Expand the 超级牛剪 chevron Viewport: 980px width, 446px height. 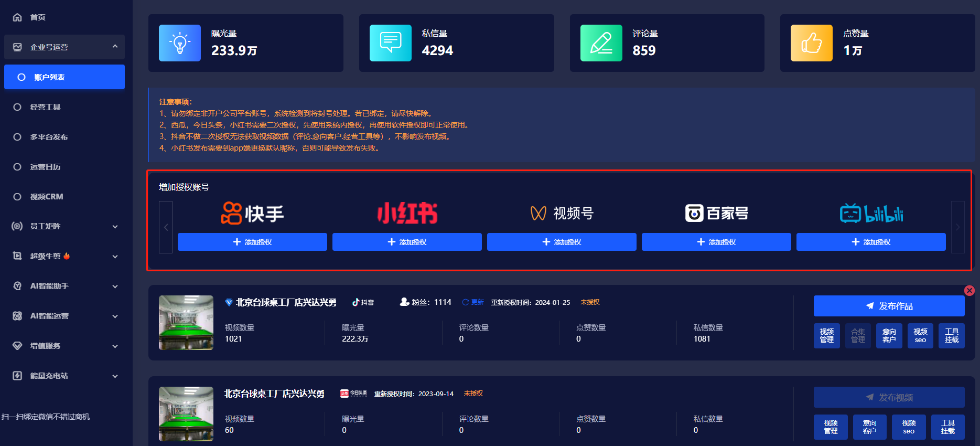click(x=115, y=257)
